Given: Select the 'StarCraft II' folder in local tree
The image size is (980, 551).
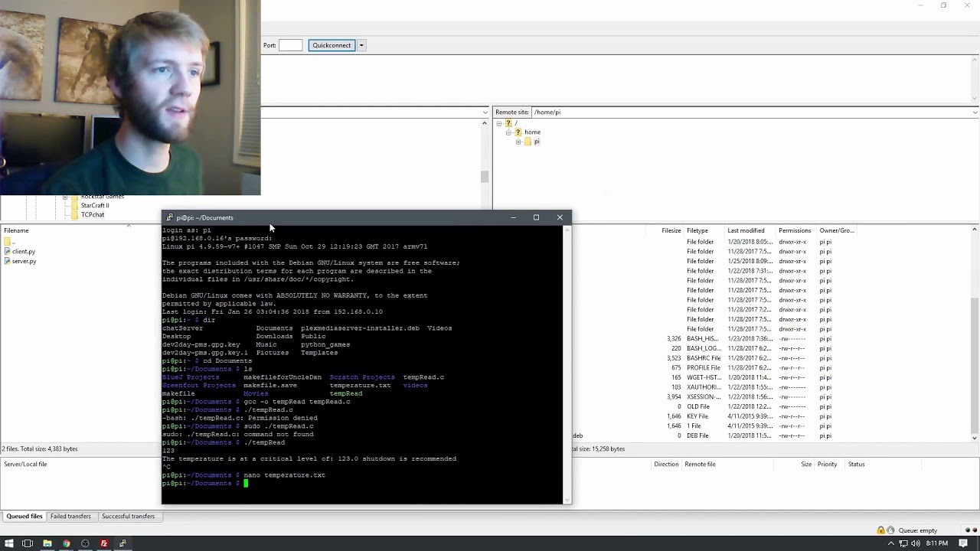Looking at the screenshot, I should click(x=95, y=205).
